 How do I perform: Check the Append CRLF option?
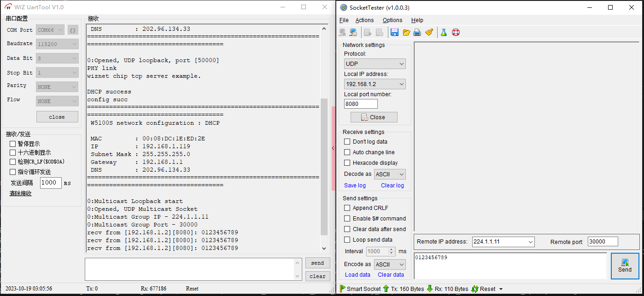click(x=347, y=208)
